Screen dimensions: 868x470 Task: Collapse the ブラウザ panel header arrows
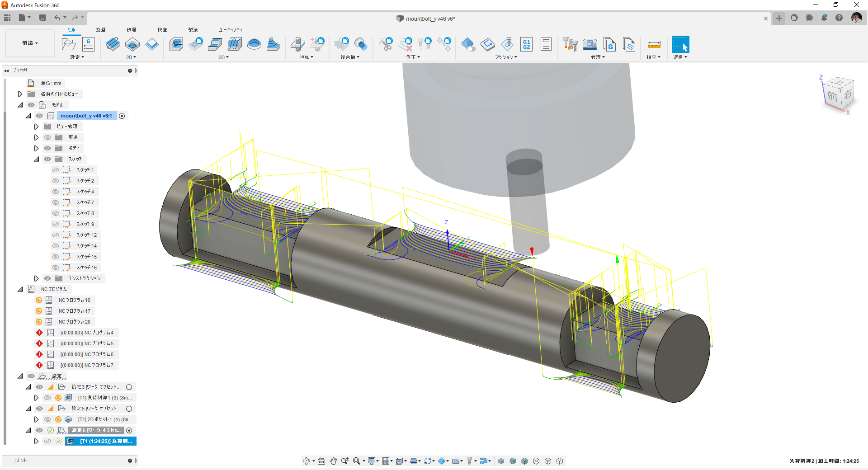pos(7,70)
